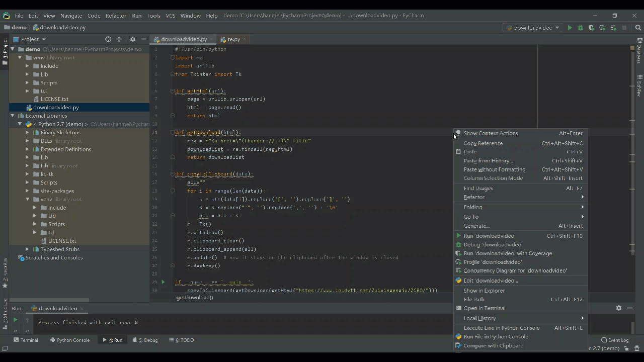Click the Concurrency Diagram toolbar icon
This screenshot has height=362, width=644.
pyautogui.click(x=613, y=28)
